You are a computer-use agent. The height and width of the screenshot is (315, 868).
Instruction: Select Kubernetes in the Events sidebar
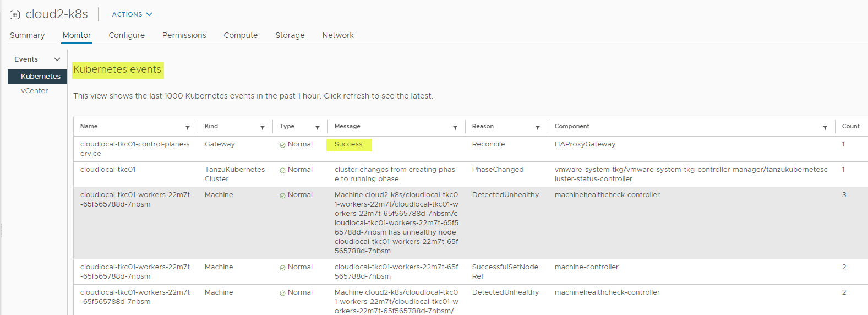[x=41, y=77]
